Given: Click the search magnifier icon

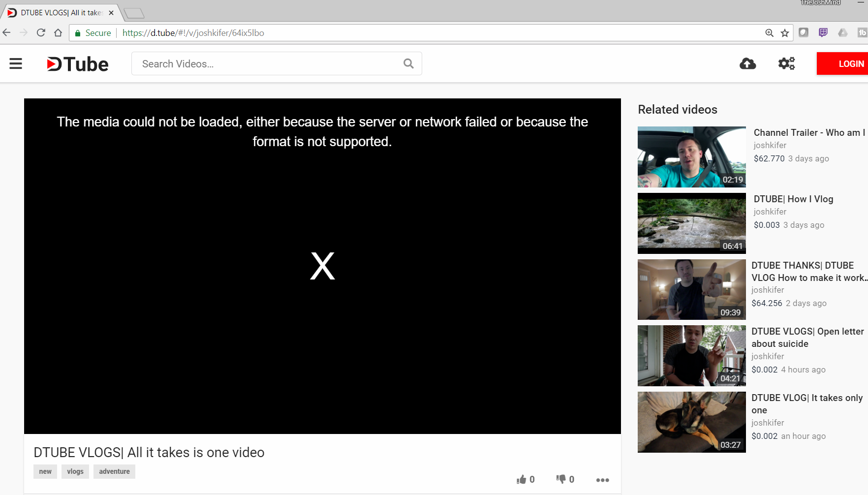Looking at the screenshot, I should pos(408,63).
